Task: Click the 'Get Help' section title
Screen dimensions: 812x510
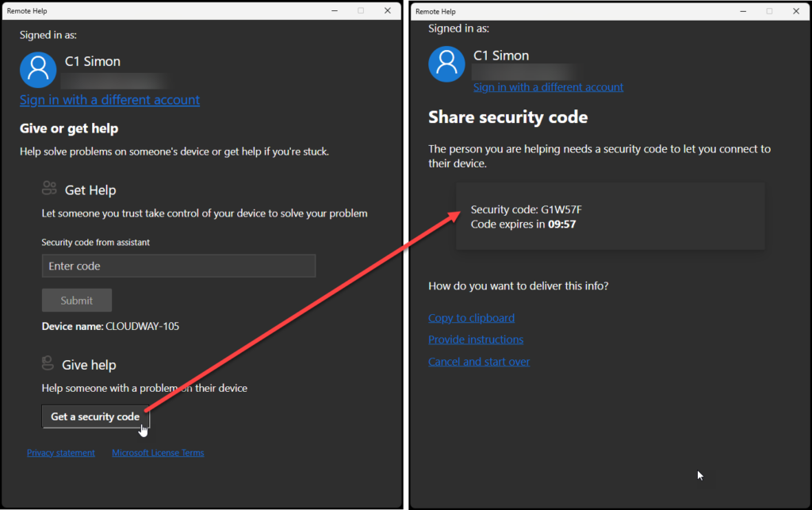Action: (x=90, y=190)
